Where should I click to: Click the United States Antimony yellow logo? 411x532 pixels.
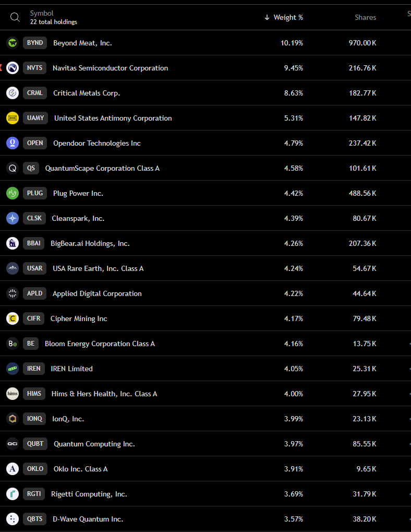point(13,118)
